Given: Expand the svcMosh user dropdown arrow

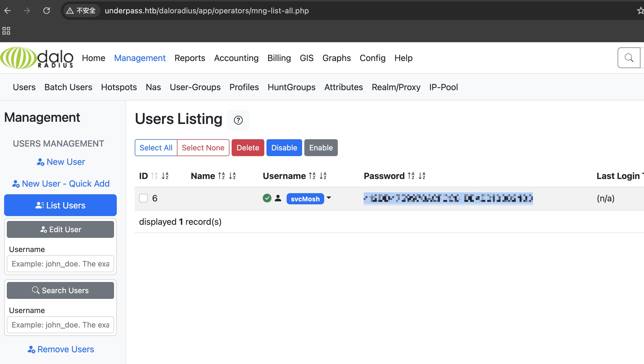Looking at the screenshot, I should click(329, 198).
